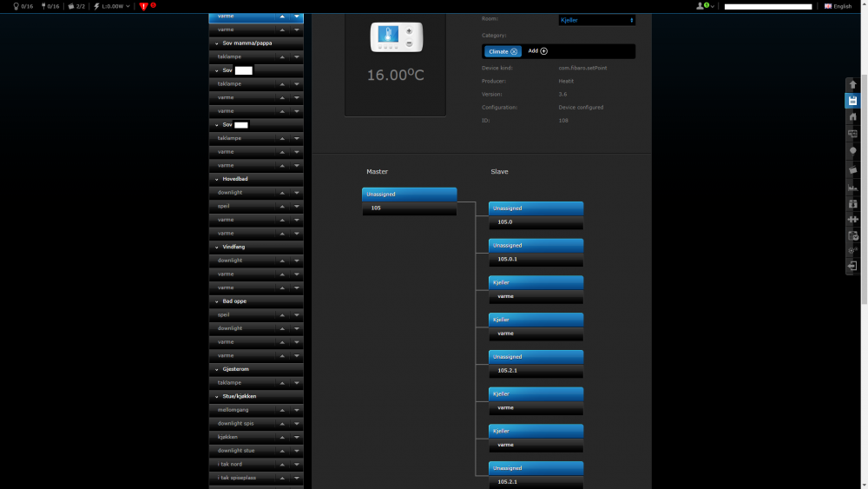This screenshot has height=489, width=868.
Task: Collapse the Hovedbad room section
Action: (215, 179)
